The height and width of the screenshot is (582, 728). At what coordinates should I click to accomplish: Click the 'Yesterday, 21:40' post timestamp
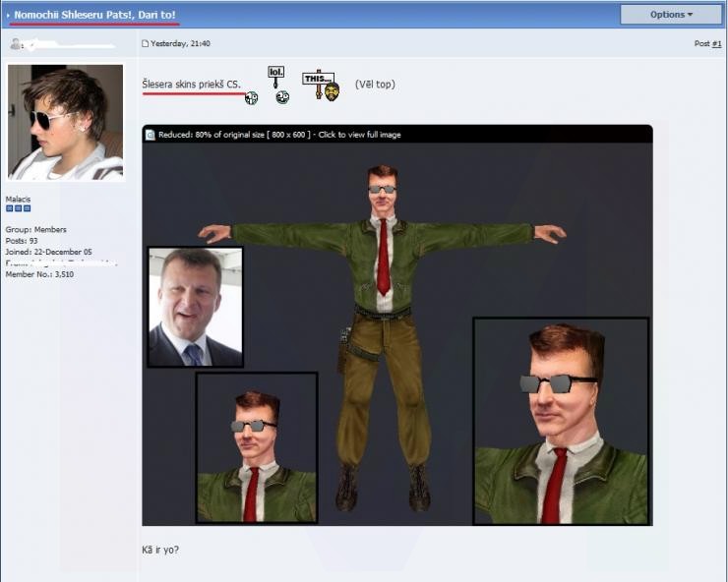pos(180,44)
